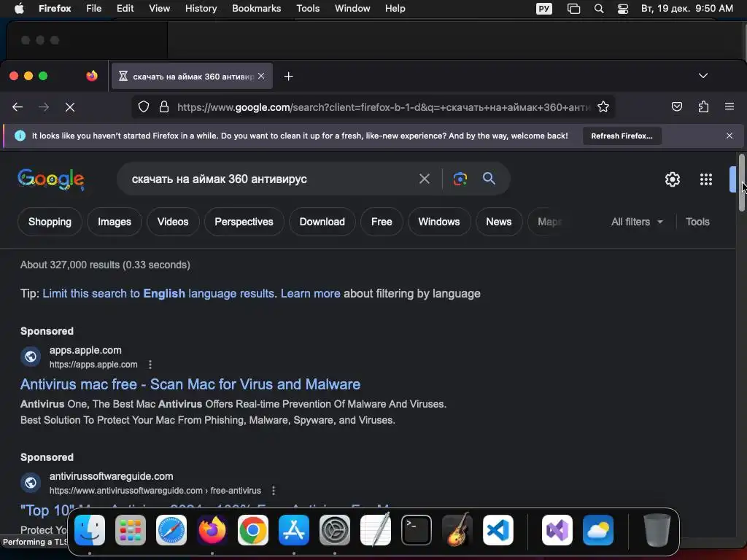Open ad options for apps.apple.com
The height and width of the screenshot is (560, 747).
click(150, 365)
